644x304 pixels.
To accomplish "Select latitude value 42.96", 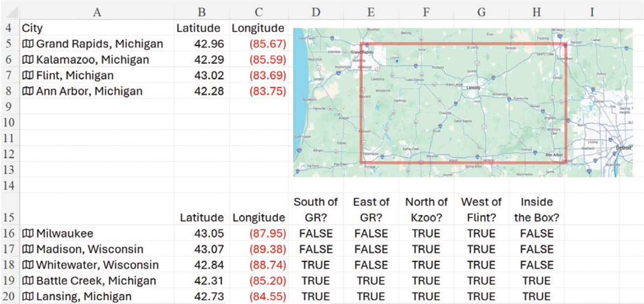I will point(202,43).
